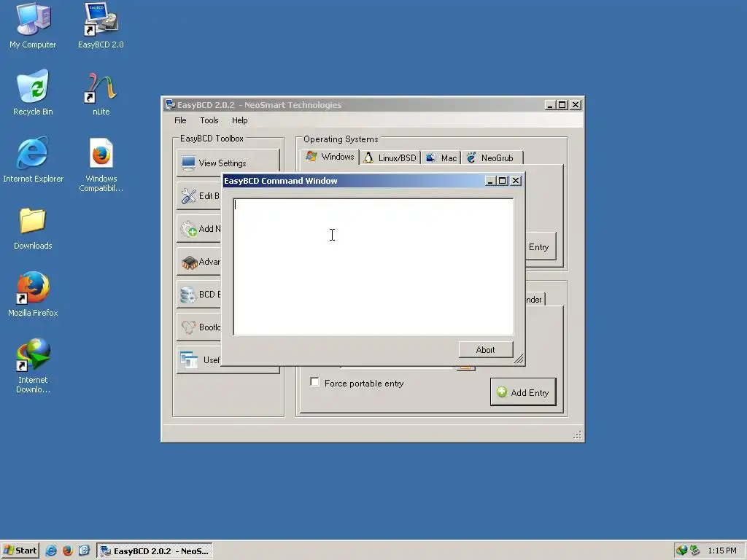Select the Internet Downlo... desktop shortcut
Screen dimensions: 747x560
point(33,366)
